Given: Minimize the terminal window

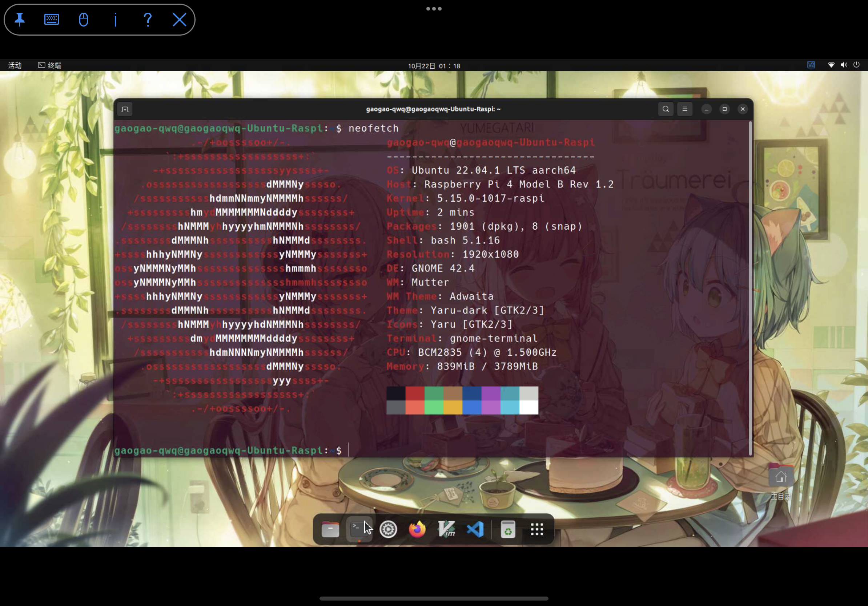Looking at the screenshot, I should pos(706,109).
